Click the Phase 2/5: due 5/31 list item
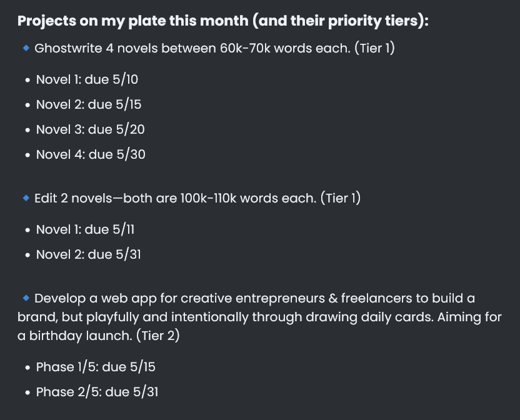The image size is (520, 420). [97, 392]
